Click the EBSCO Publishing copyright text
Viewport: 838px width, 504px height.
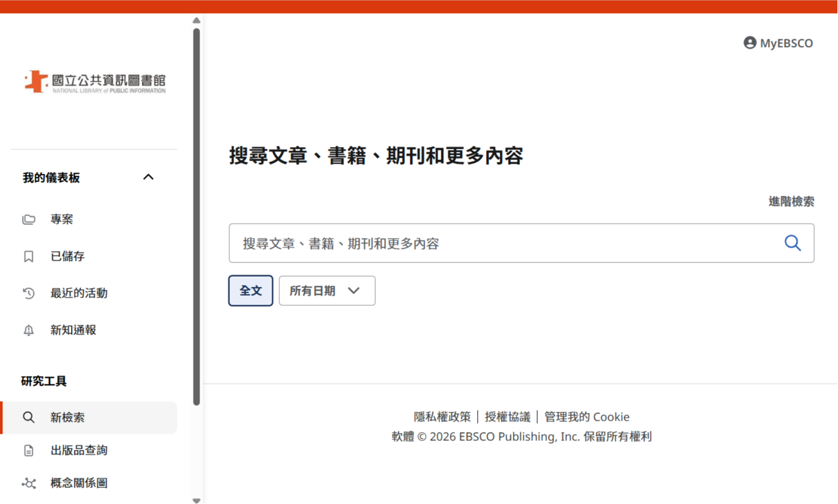(522, 437)
